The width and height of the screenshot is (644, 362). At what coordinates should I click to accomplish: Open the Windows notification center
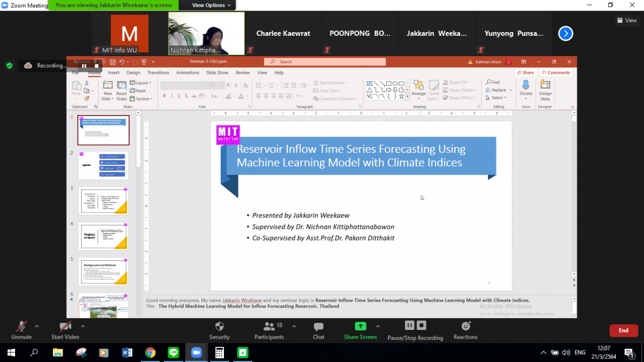[628, 353]
